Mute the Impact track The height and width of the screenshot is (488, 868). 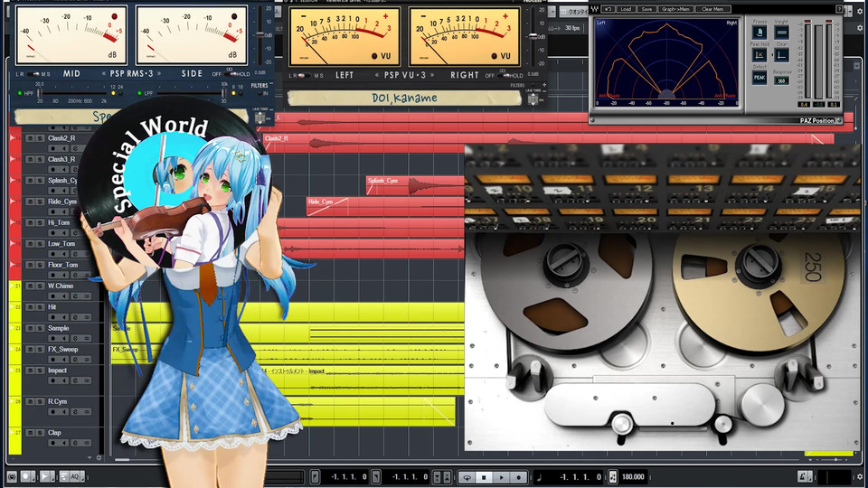tap(31, 371)
